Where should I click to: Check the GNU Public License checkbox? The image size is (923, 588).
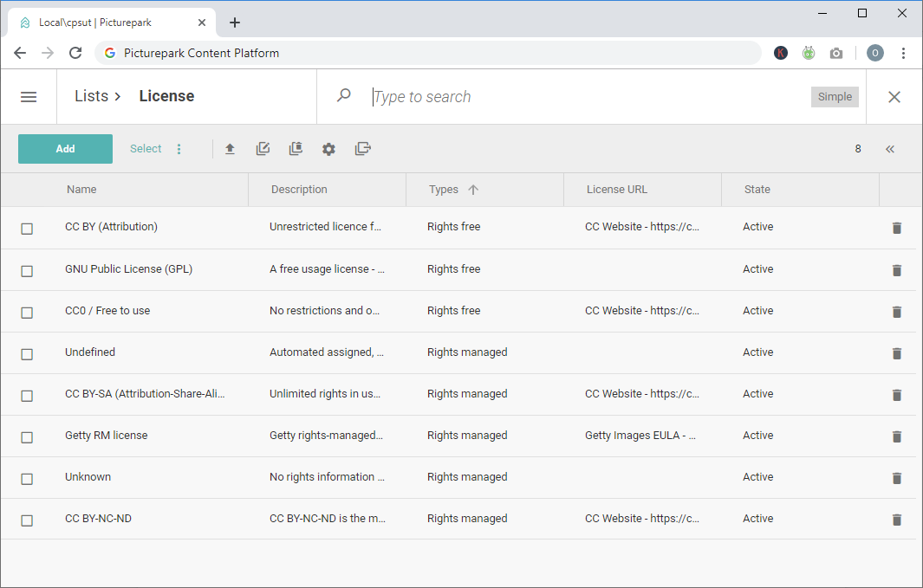pos(27,271)
